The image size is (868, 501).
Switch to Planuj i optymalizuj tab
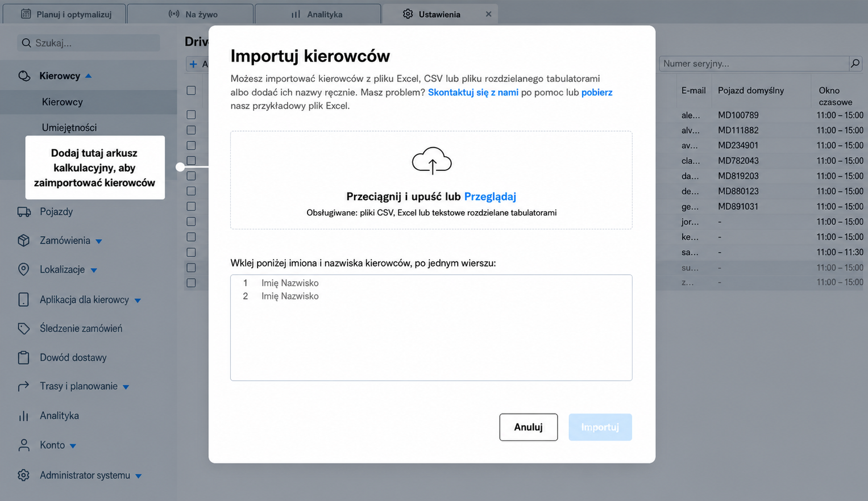click(x=64, y=14)
